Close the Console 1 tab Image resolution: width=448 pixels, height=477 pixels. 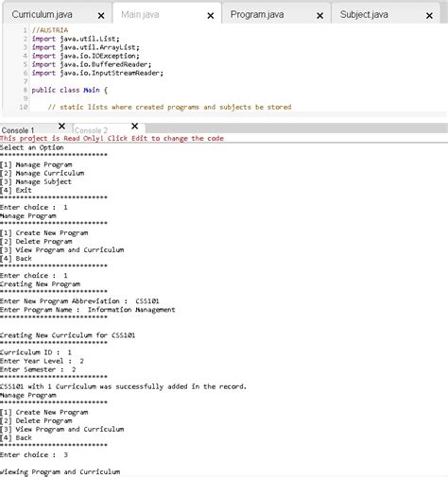pyautogui.click(x=62, y=127)
